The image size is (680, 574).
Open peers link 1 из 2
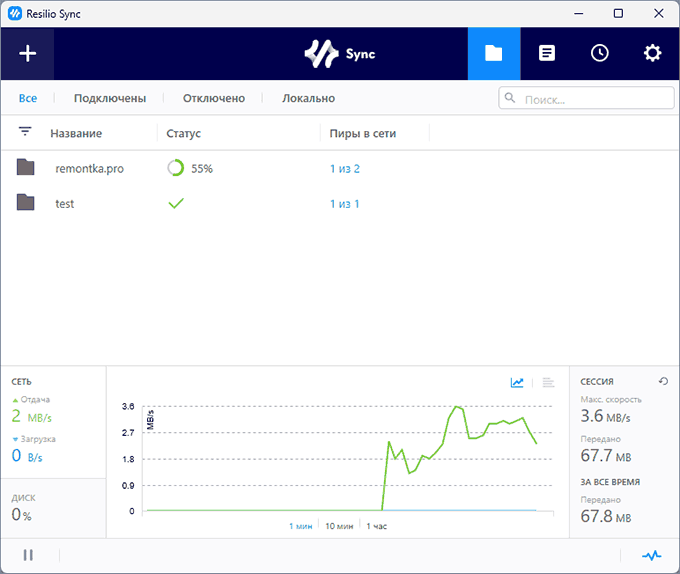coord(345,169)
